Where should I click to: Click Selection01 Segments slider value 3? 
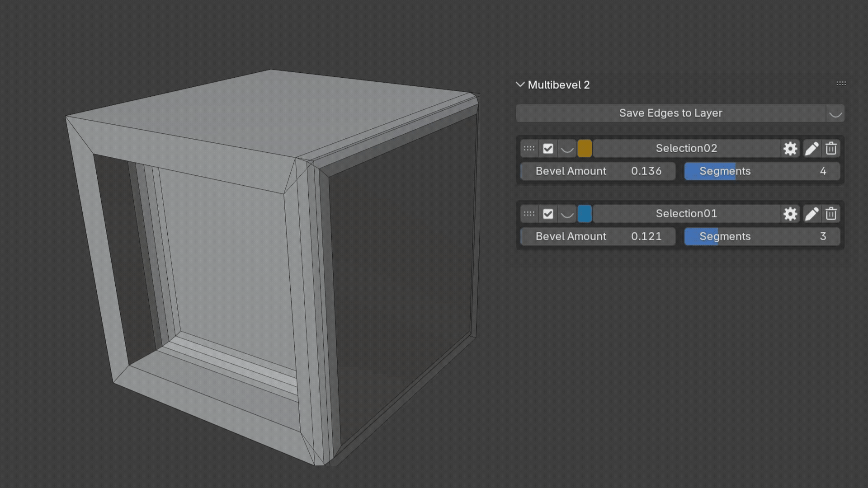(762, 236)
